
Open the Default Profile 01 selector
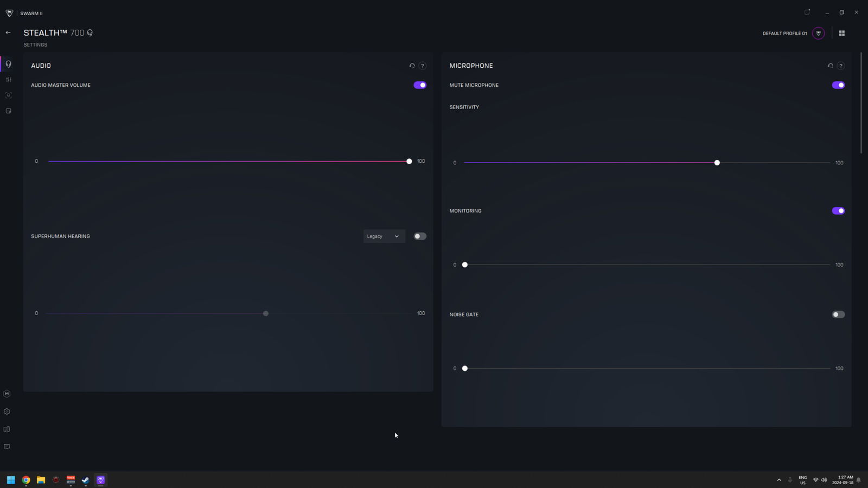784,34
